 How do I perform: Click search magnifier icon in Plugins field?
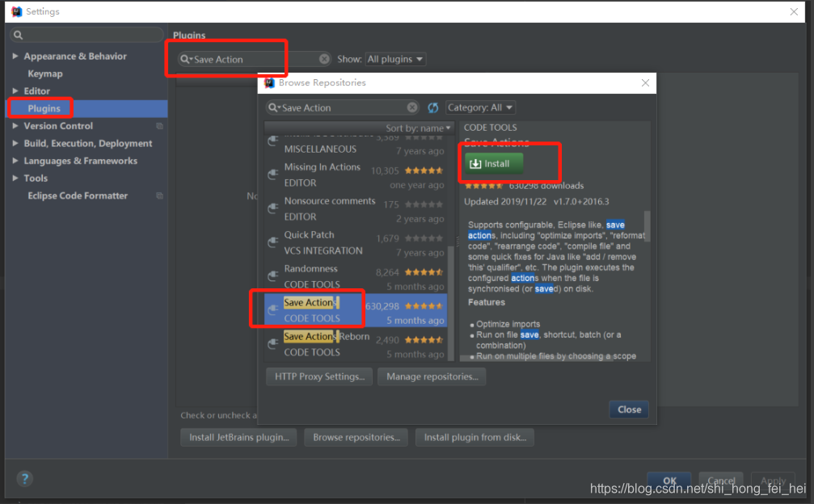pyautogui.click(x=185, y=59)
